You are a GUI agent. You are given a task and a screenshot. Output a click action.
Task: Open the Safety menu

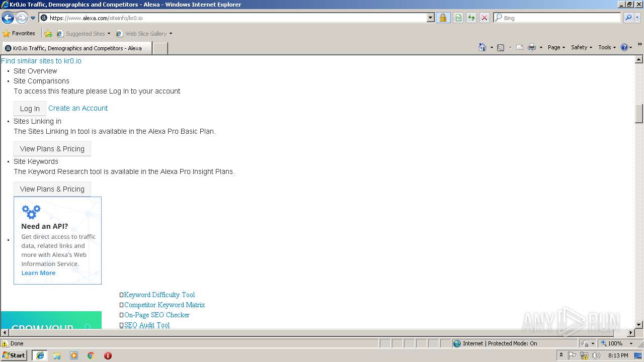581,47
